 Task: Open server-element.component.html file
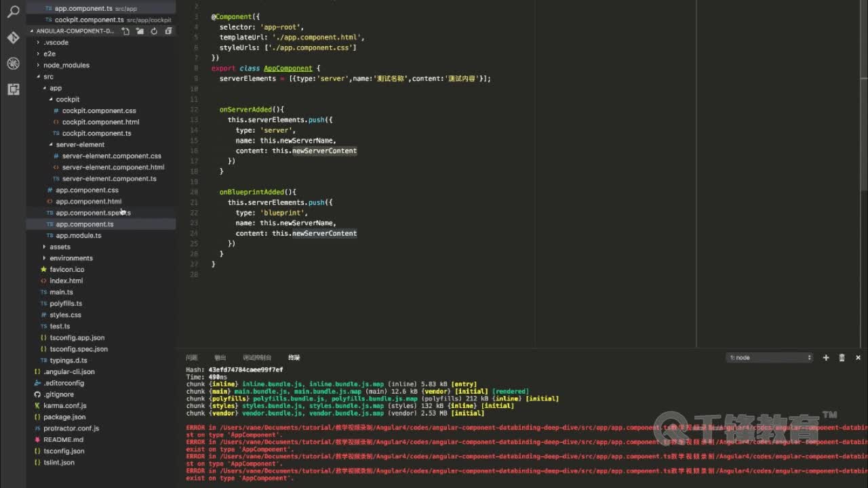[113, 167]
